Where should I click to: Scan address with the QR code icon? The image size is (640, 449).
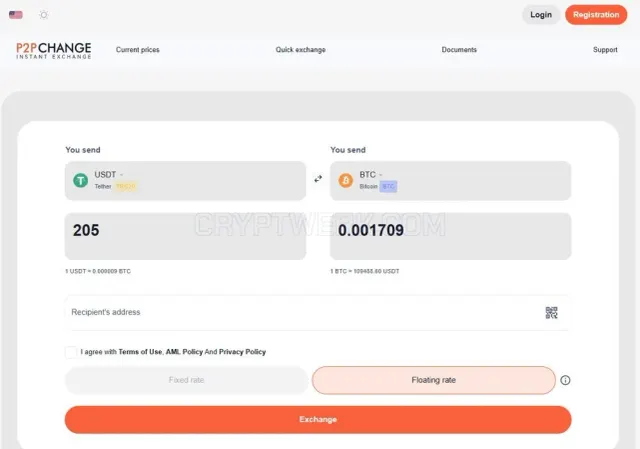click(x=551, y=313)
